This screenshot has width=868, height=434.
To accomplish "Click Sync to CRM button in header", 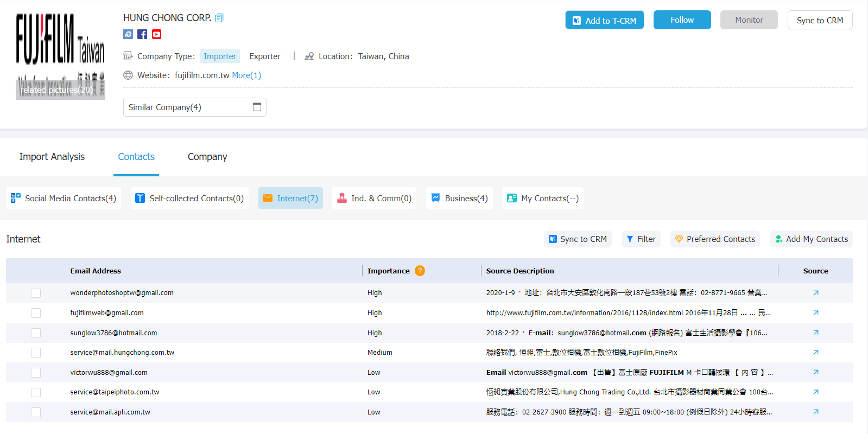I will [x=820, y=20].
